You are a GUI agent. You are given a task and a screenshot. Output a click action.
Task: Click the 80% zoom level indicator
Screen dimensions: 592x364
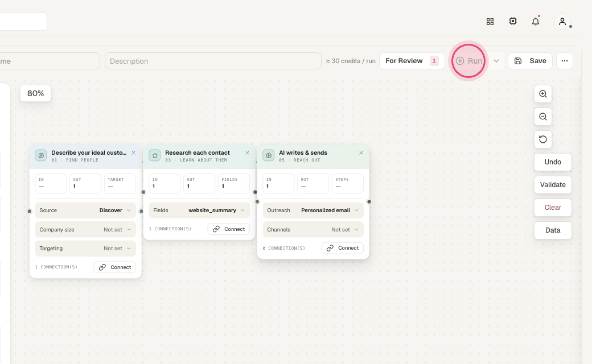coord(35,93)
